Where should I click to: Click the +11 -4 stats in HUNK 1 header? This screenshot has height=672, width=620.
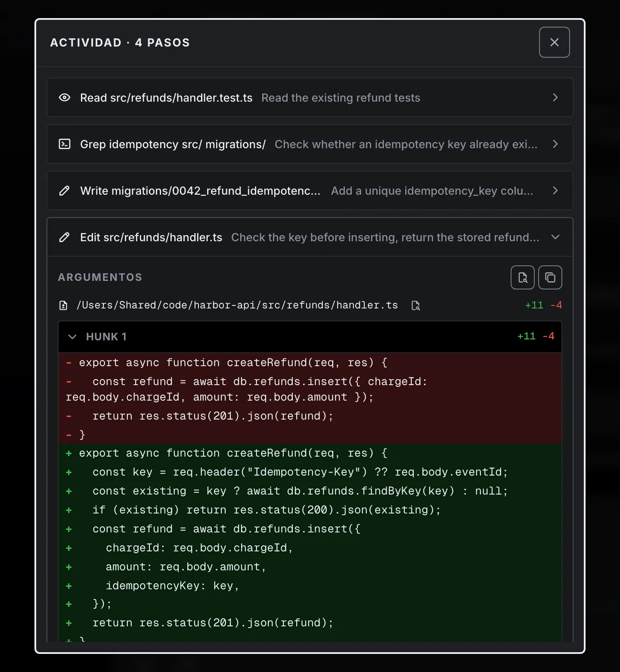click(536, 336)
